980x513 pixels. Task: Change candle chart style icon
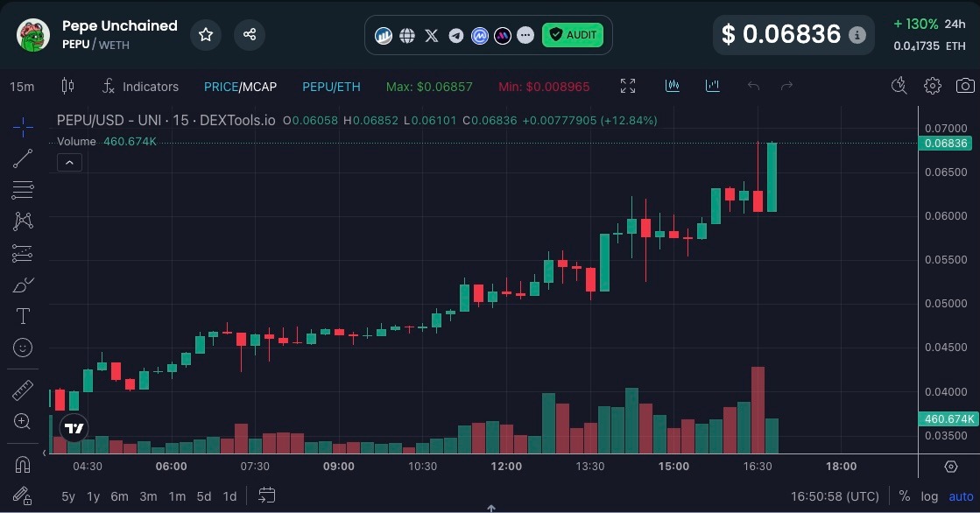point(67,86)
